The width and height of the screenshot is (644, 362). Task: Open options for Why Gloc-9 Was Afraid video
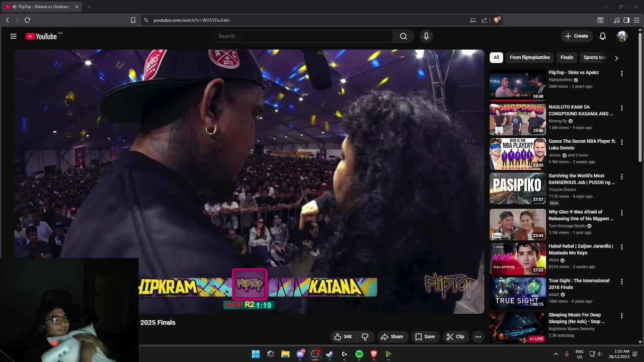(622, 213)
